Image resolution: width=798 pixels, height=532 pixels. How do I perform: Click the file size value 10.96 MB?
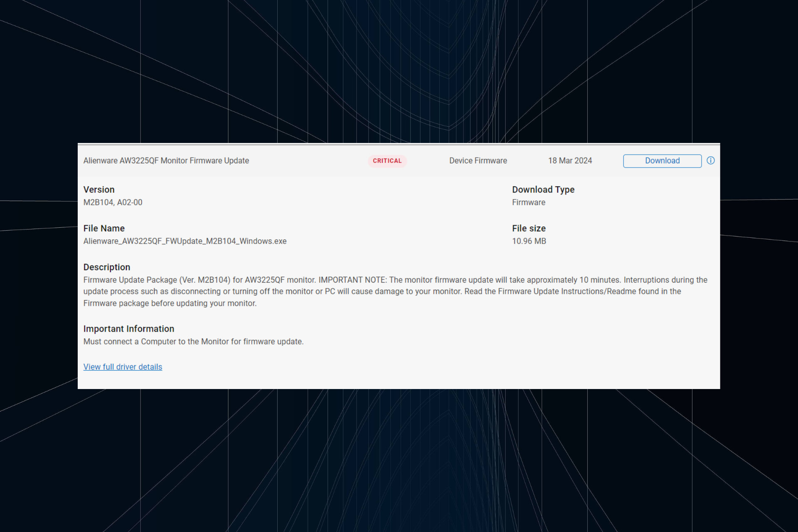tap(529, 241)
